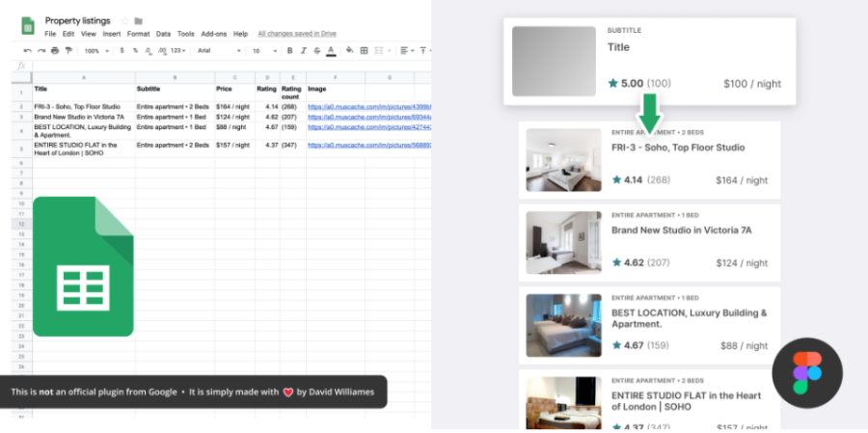Open image URL link in Brand New Studio row
Image resolution: width=868 pixels, height=433 pixels.
tap(369, 117)
